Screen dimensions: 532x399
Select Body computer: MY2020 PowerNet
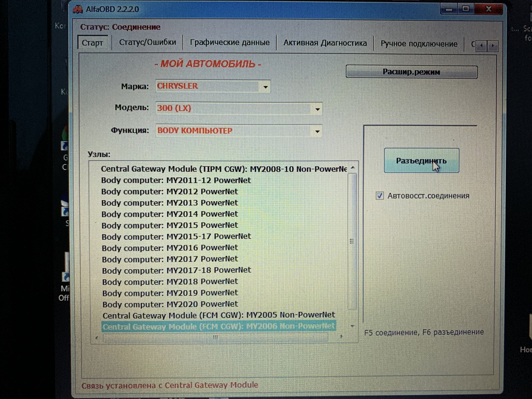(170, 304)
